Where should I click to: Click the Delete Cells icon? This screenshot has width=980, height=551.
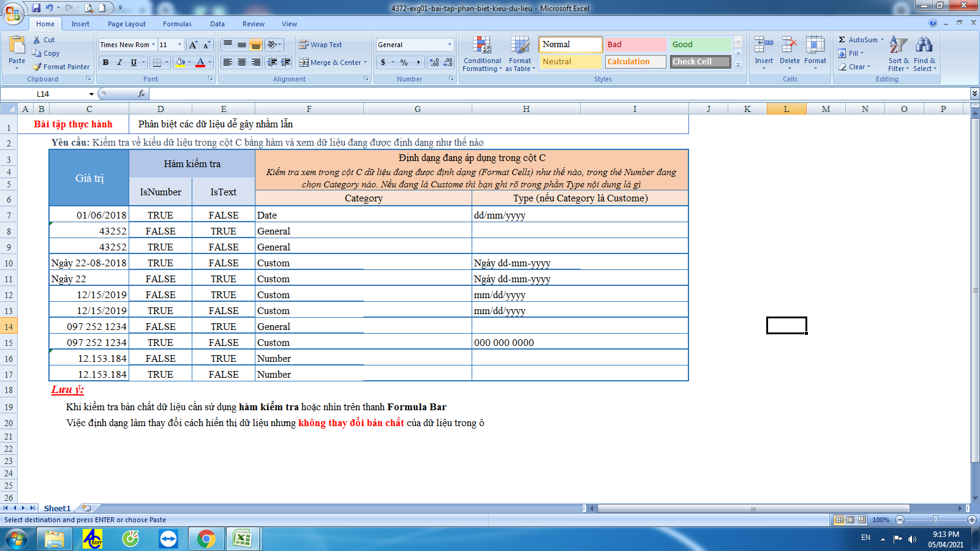click(790, 46)
